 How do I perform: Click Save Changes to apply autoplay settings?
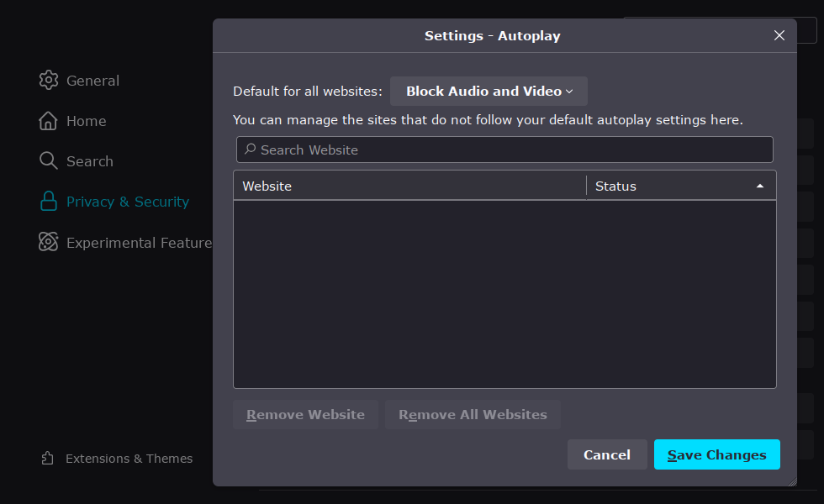pyautogui.click(x=716, y=454)
